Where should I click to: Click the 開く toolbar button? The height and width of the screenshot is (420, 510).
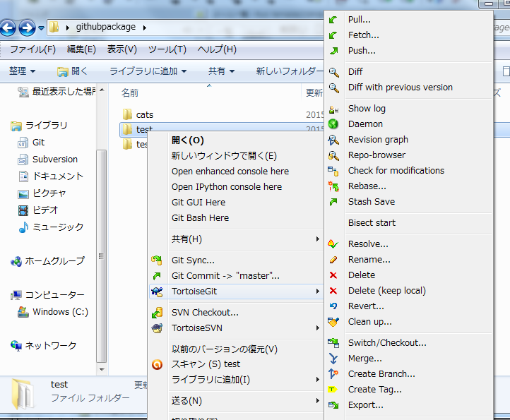tap(72, 71)
